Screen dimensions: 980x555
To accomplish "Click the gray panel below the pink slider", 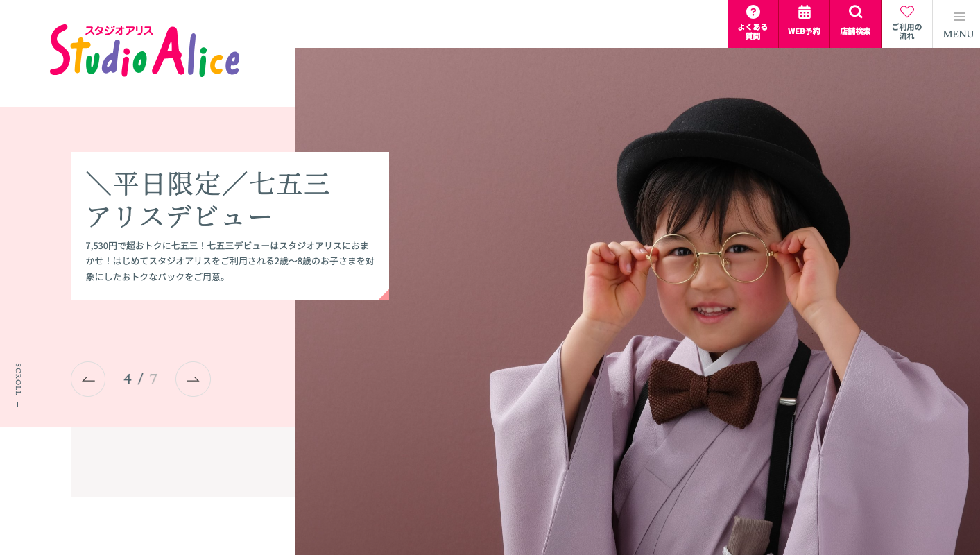I will [x=183, y=462].
